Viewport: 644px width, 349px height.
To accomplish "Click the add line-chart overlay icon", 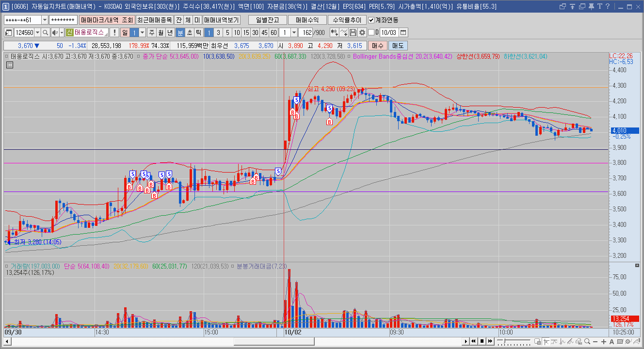I will point(344,32).
